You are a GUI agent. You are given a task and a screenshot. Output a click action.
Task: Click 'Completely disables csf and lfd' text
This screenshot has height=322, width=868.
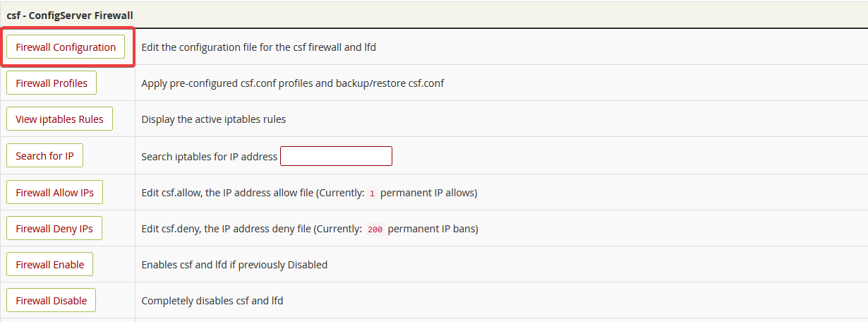tap(212, 301)
